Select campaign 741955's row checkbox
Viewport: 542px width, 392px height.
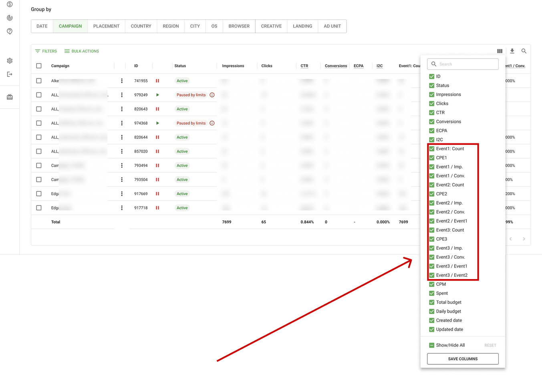(x=38, y=80)
